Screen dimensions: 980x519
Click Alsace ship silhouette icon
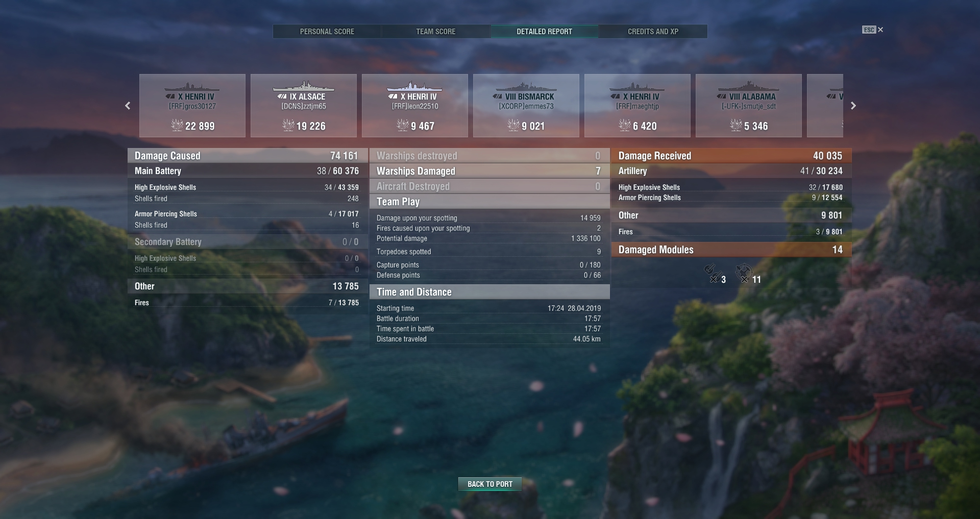coord(303,86)
